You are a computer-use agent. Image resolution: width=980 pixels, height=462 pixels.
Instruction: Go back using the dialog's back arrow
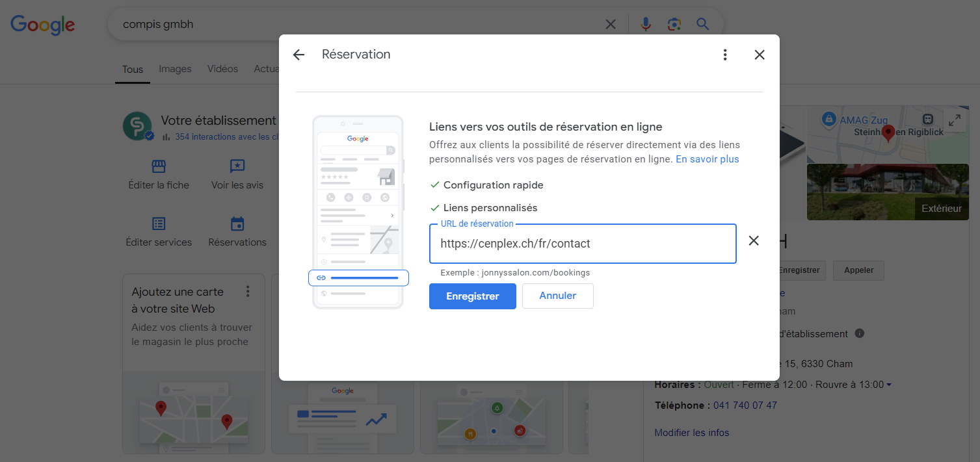tap(298, 55)
